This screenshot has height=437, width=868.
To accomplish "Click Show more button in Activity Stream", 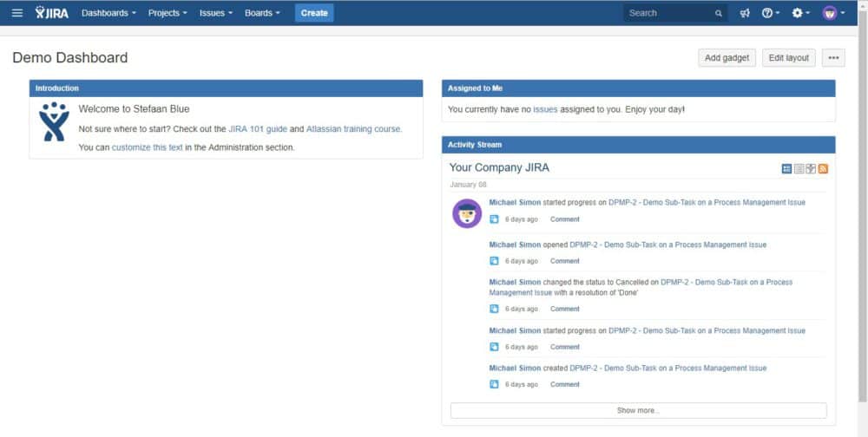I will tap(638, 410).
